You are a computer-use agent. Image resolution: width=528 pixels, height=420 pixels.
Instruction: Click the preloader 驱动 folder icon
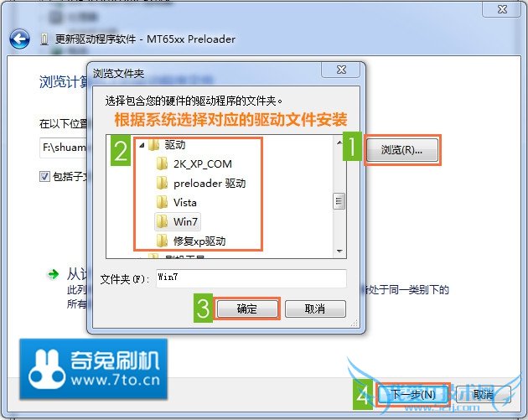coord(162,184)
